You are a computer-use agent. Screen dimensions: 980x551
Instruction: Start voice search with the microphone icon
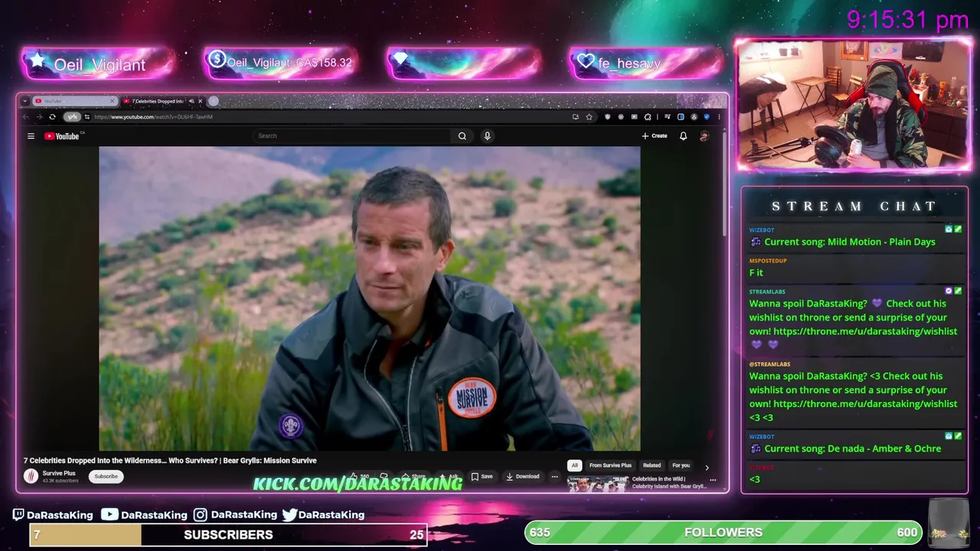pos(487,136)
